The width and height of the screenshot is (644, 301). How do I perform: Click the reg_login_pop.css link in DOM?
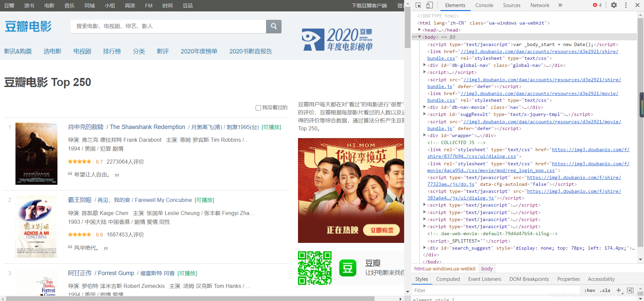pos(491,170)
